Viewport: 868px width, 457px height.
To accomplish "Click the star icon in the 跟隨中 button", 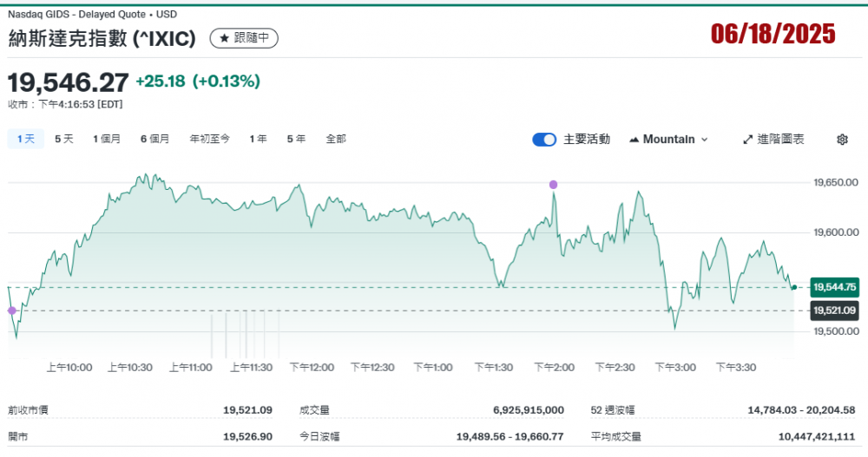I will [225, 38].
